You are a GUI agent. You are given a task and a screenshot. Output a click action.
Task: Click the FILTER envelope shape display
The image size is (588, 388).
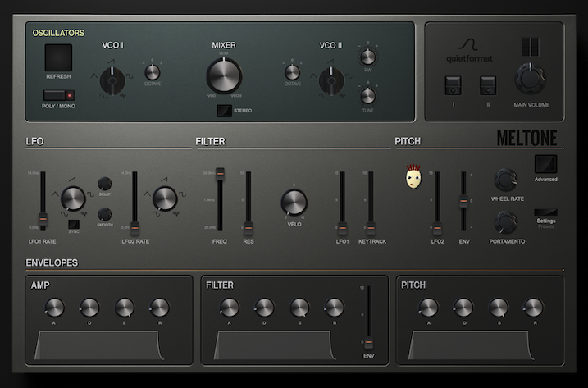tap(274, 345)
